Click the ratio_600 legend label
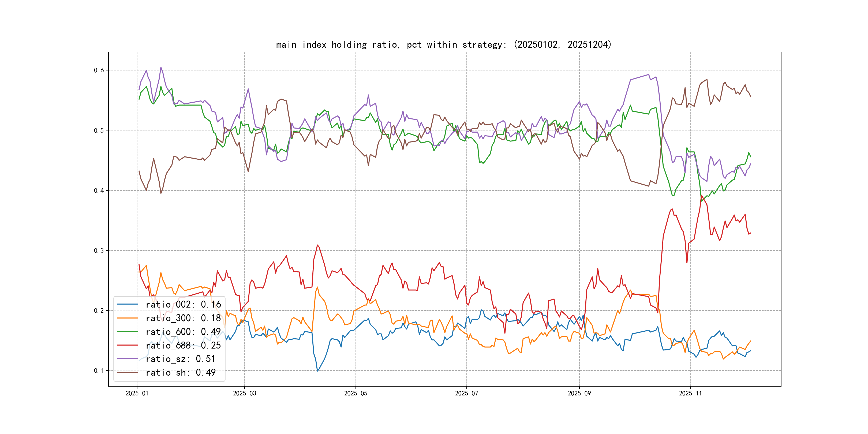Screen dimensions: 868x434 (183, 332)
